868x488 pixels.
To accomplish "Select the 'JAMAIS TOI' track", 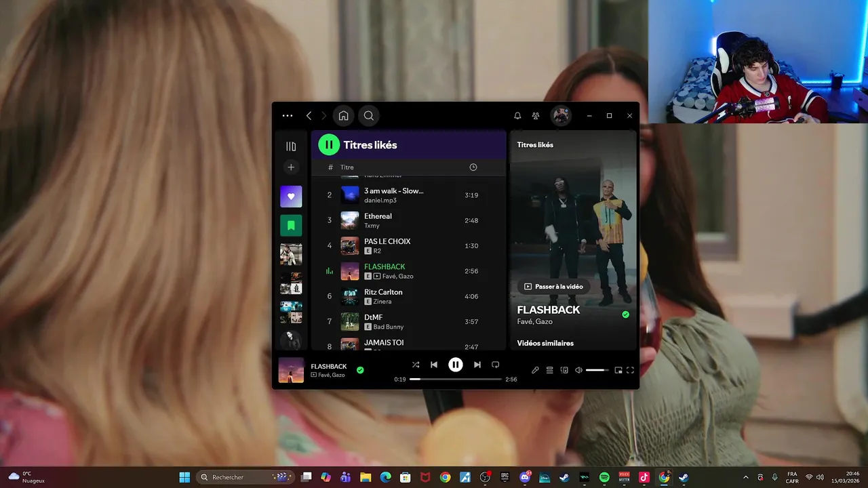I will pos(408,342).
